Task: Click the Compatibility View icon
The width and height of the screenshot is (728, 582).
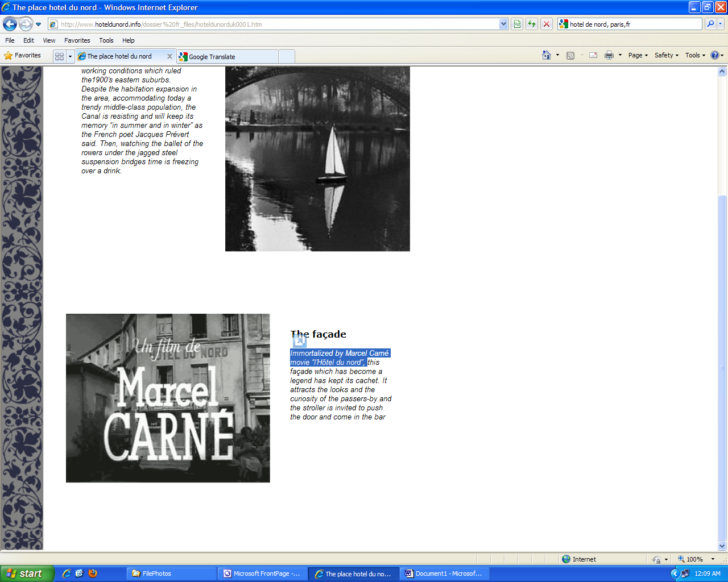Action: point(517,24)
